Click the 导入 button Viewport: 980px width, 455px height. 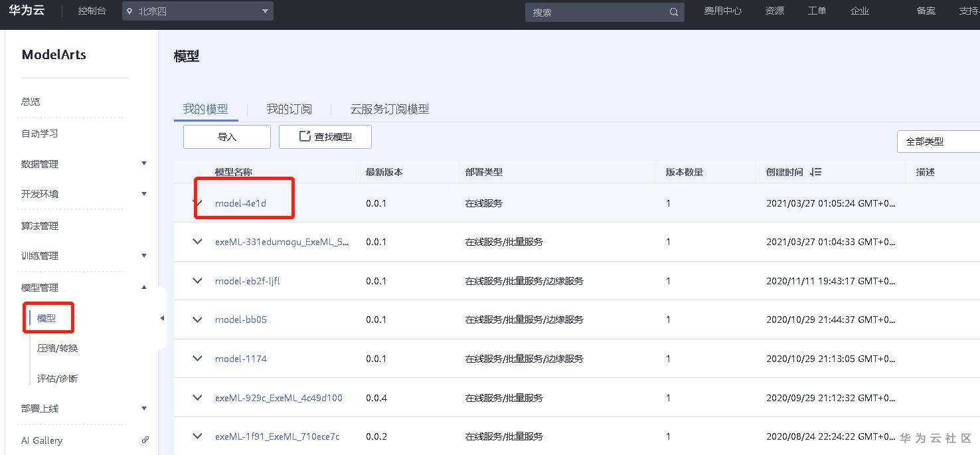(x=226, y=136)
